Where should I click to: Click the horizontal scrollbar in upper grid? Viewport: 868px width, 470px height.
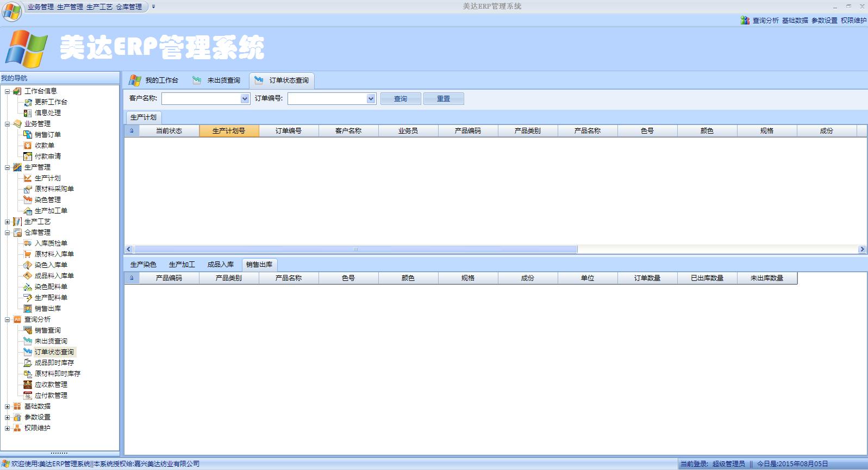coord(355,249)
